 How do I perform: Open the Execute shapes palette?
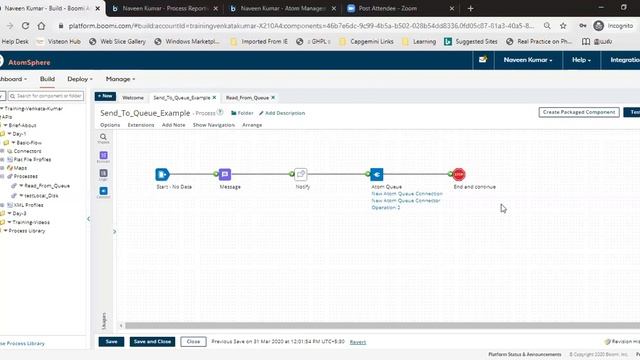click(103, 156)
